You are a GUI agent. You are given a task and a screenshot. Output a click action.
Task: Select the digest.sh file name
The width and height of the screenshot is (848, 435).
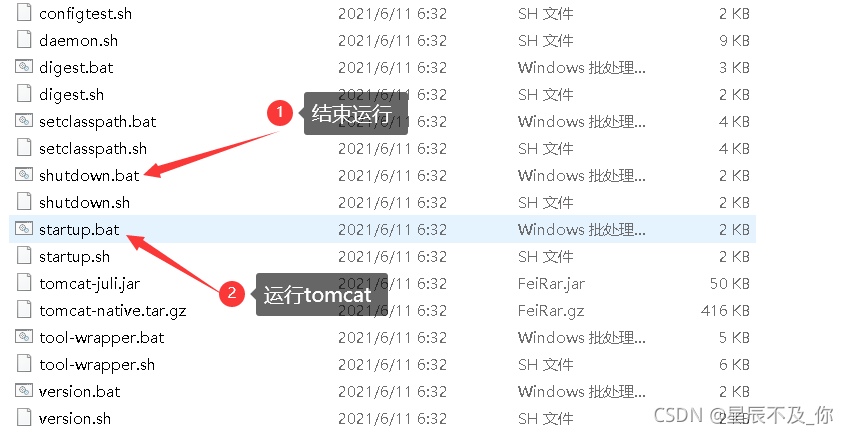(x=71, y=95)
